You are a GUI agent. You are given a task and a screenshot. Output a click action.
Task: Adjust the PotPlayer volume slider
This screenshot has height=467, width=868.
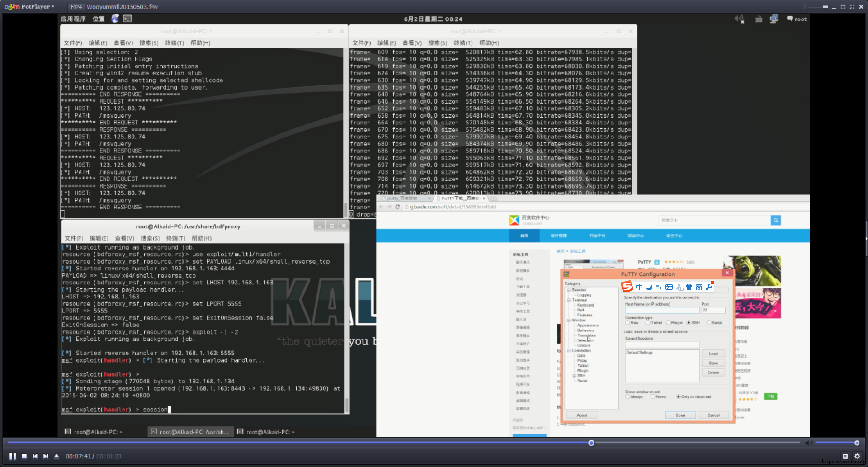pos(836,443)
